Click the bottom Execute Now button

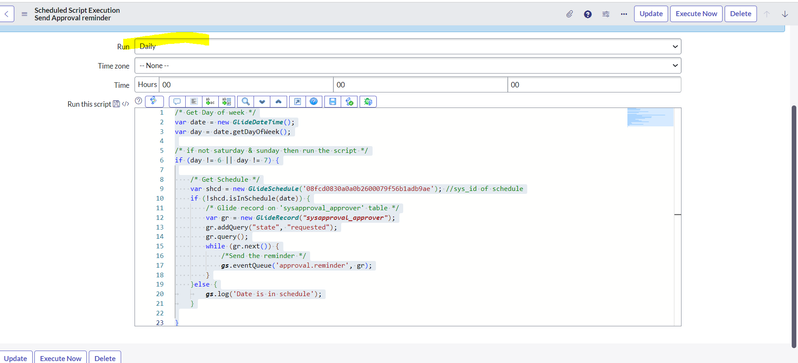[x=61, y=358]
